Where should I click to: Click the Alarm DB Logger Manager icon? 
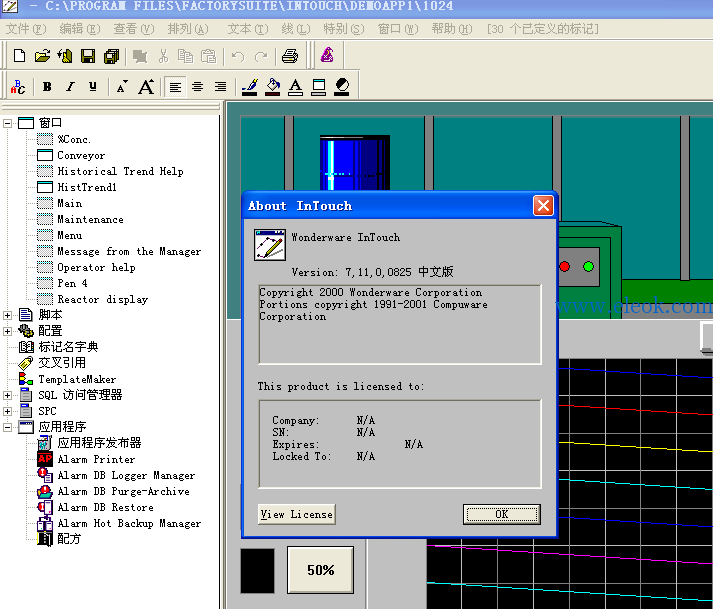(x=45, y=475)
